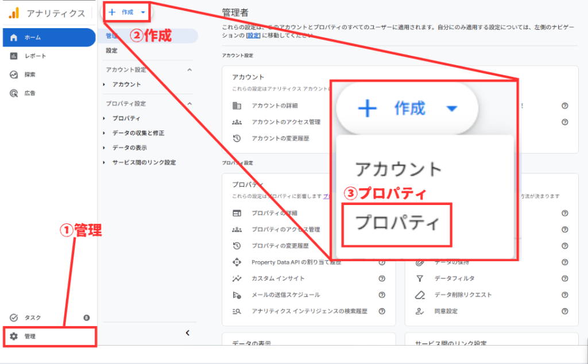588x364 pixels.
Task: Select the ホーム menu label
Action: pos(33,37)
